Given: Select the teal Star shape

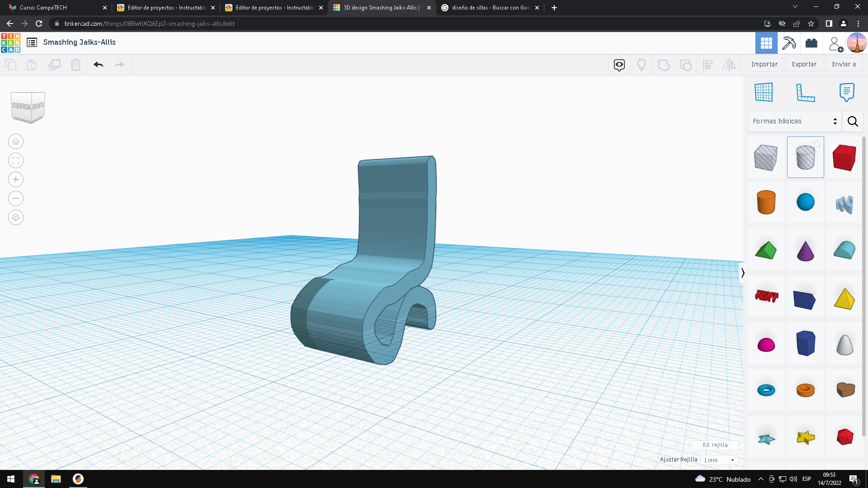Looking at the screenshot, I should (766, 438).
